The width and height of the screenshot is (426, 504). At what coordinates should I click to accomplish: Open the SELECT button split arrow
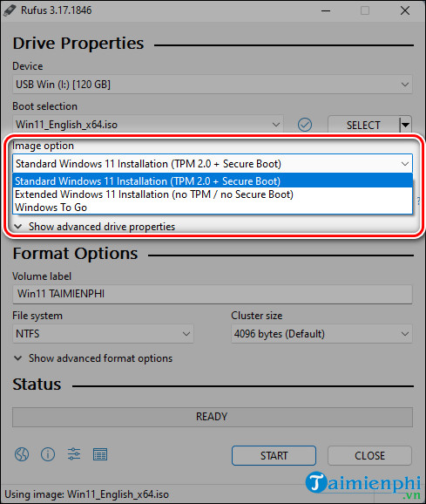(x=406, y=125)
